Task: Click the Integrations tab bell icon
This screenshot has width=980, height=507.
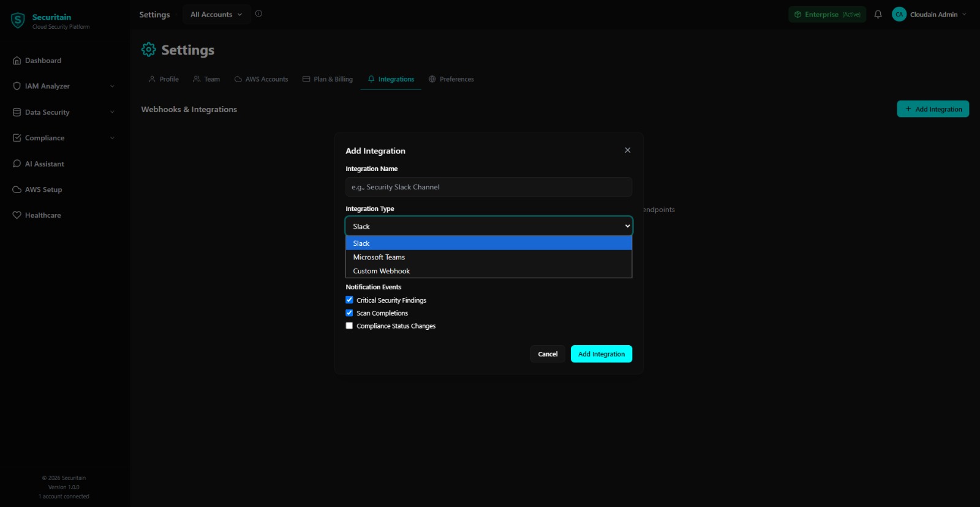Action: 371,79
